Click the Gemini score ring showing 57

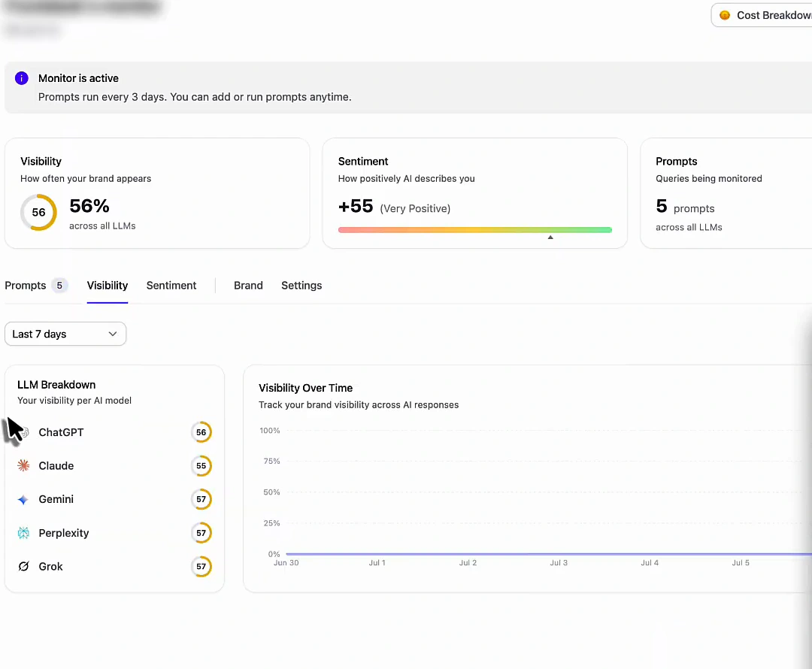coord(201,499)
